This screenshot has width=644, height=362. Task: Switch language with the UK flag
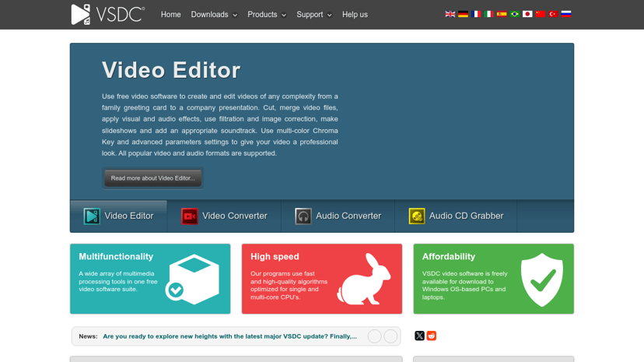450,14
